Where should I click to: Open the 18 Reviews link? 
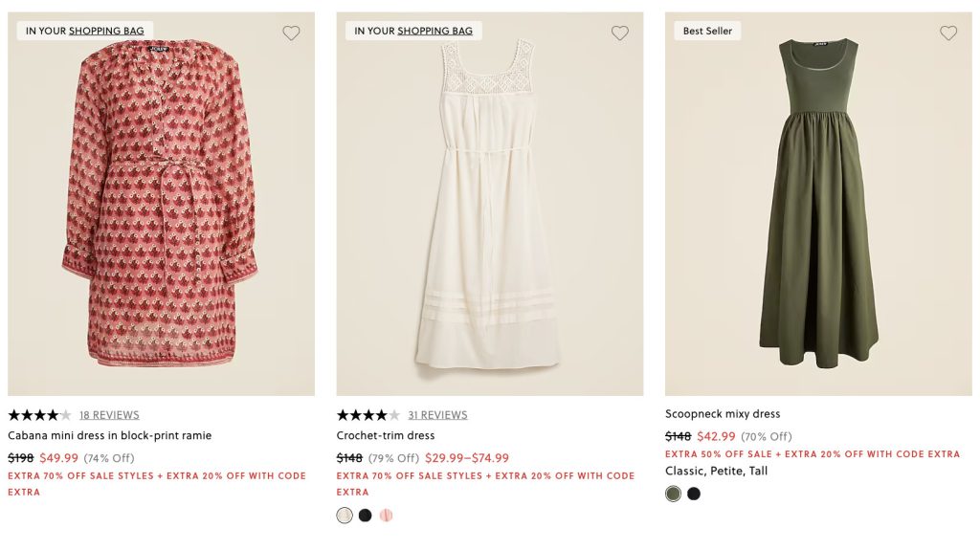(x=109, y=415)
